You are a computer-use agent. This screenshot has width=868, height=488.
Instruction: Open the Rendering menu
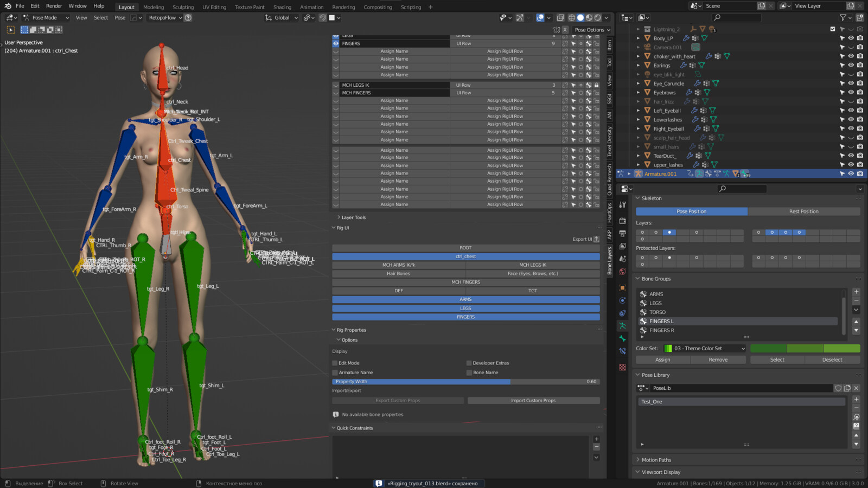343,7
